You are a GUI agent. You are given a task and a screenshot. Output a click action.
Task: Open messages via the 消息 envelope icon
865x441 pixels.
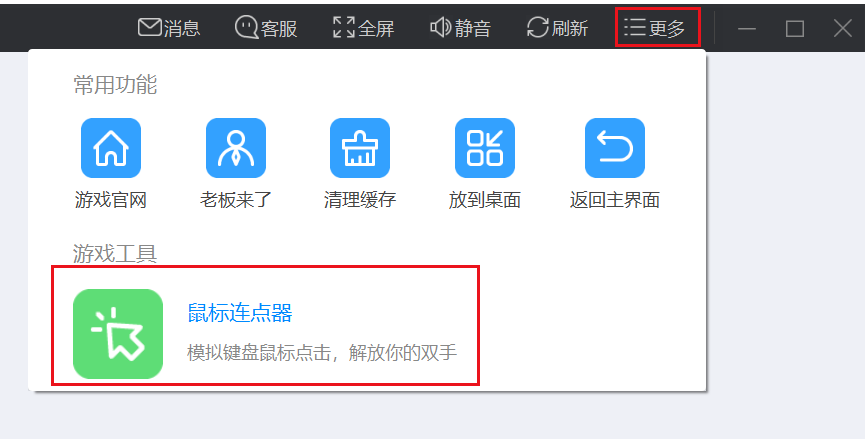pos(150,28)
